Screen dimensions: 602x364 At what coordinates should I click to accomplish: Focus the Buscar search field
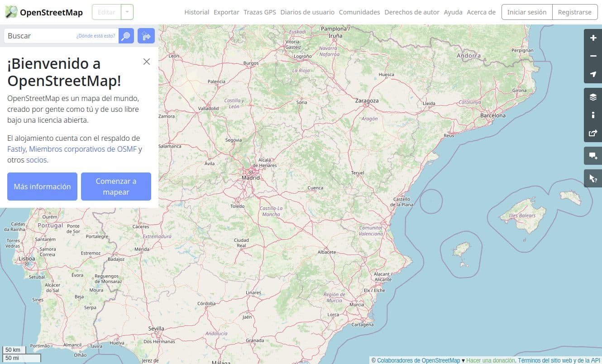tap(61, 36)
